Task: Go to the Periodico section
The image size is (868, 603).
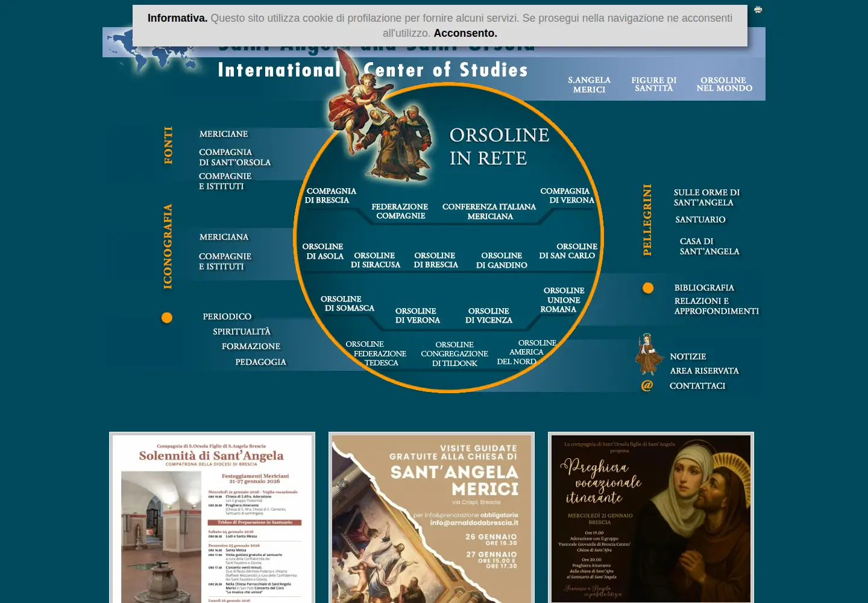Action: pyautogui.click(x=227, y=317)
